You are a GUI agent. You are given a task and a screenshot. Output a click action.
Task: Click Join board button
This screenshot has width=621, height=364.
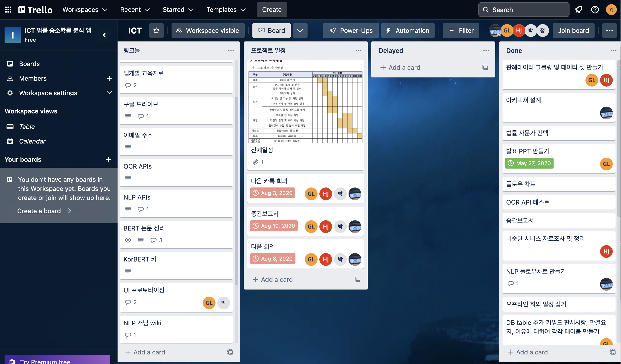tap(573, 30)
